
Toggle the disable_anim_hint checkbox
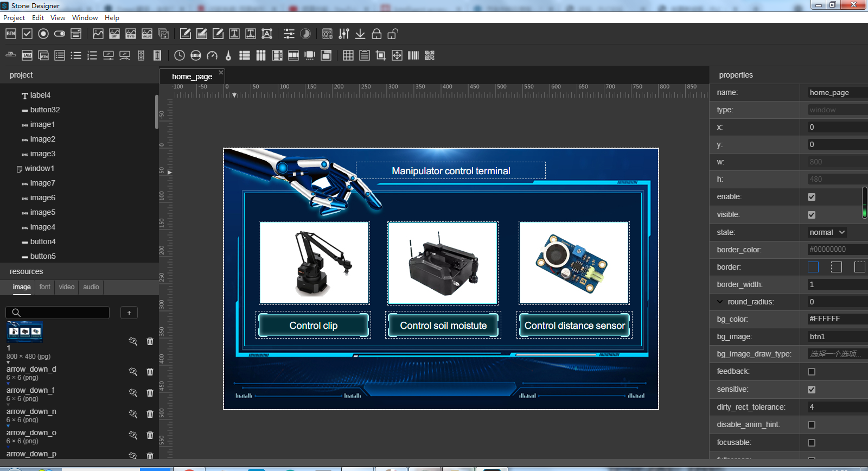point(812,425)
